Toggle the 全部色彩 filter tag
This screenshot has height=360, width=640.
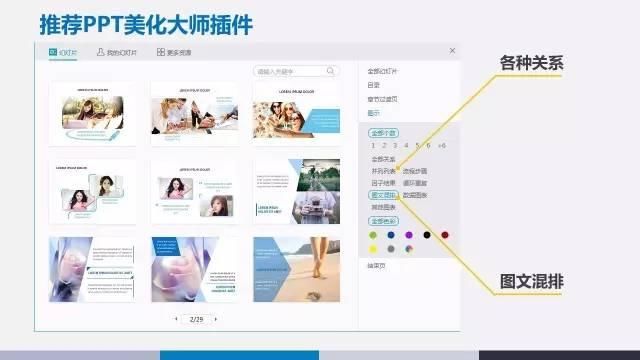click(x=383, y=221)
